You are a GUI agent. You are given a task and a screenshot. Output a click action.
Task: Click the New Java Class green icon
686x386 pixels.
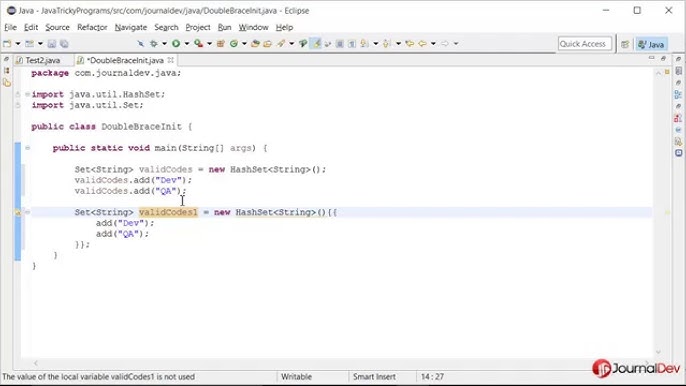click(x=234, y=43)
